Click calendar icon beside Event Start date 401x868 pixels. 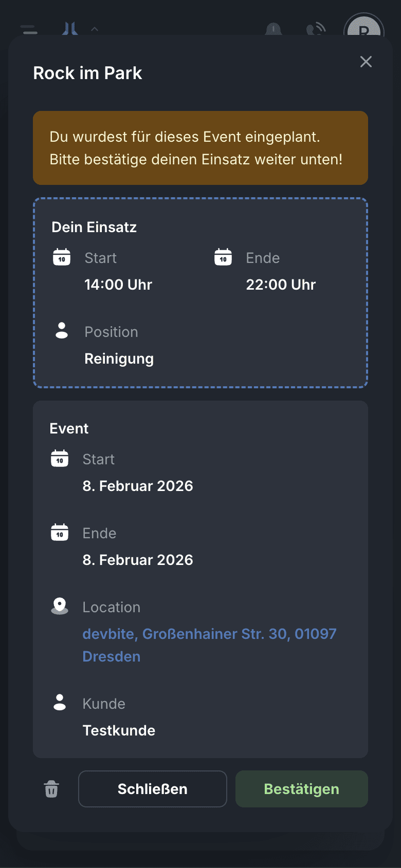point(60,458)
